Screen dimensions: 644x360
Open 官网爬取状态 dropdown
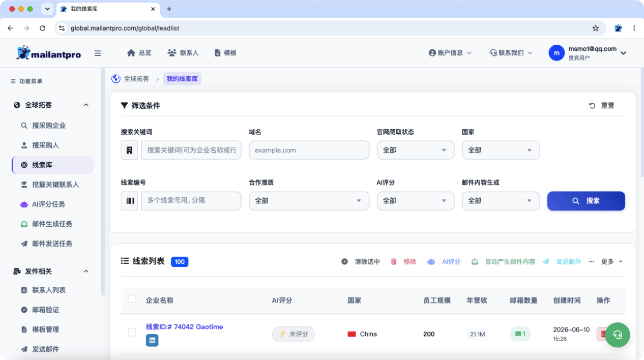(x=415, y=151)
